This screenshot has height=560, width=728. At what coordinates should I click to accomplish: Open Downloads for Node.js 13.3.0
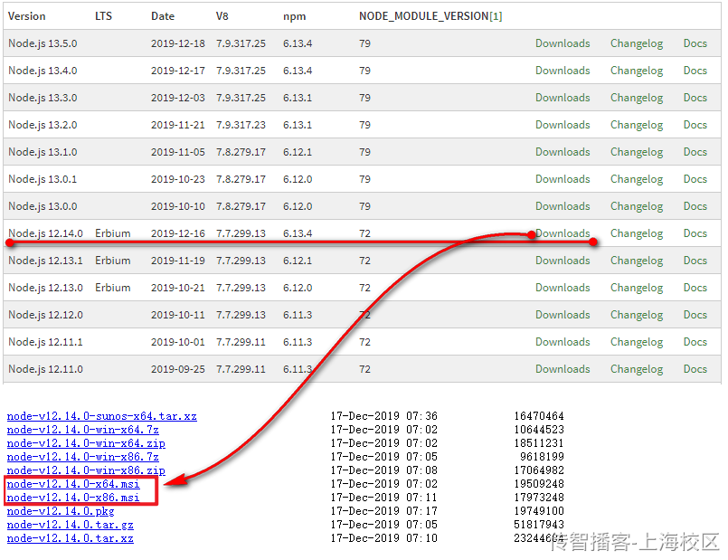tap(563, 98)
